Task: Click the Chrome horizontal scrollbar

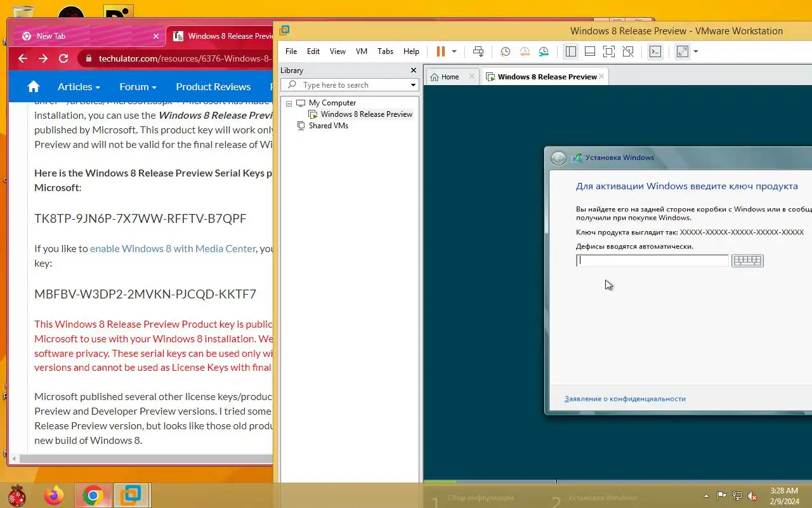Action: click(146, 458)
